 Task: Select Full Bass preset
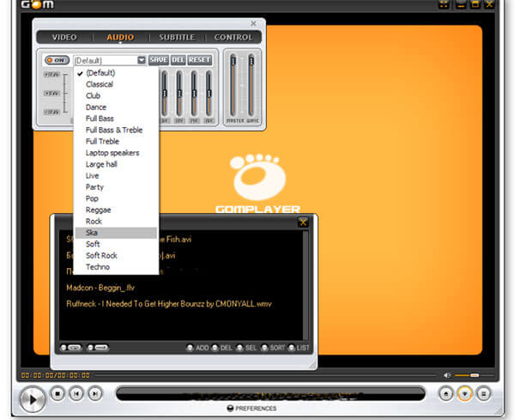[x=116, y=119]
